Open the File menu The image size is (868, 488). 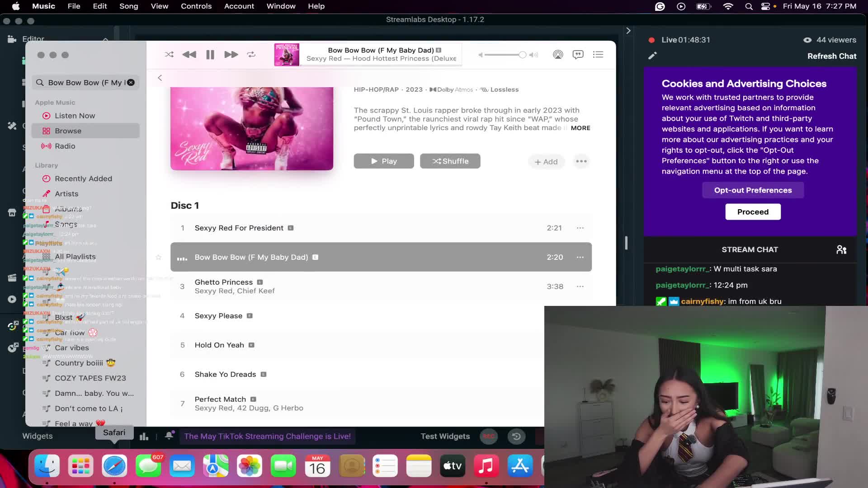pos(74,6)
